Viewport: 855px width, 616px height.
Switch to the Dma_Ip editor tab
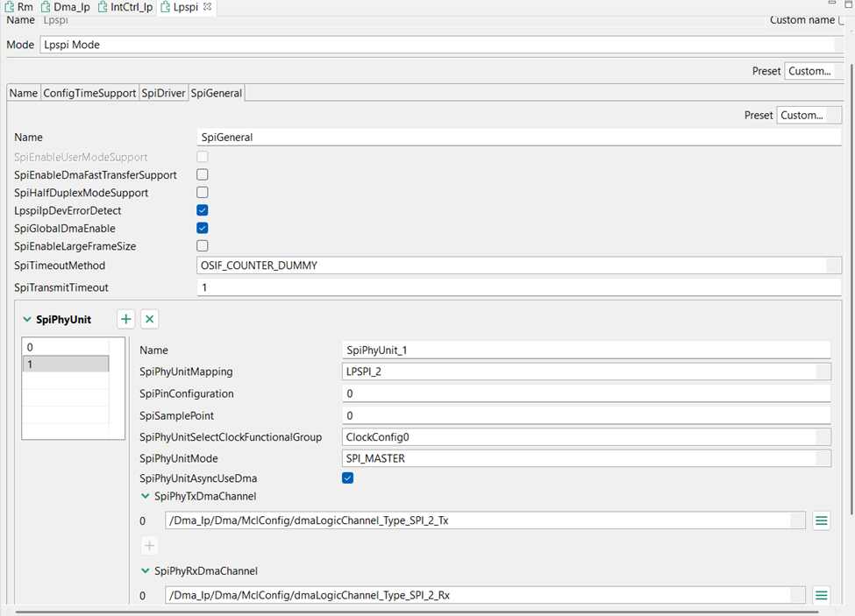tap(66, 7)
